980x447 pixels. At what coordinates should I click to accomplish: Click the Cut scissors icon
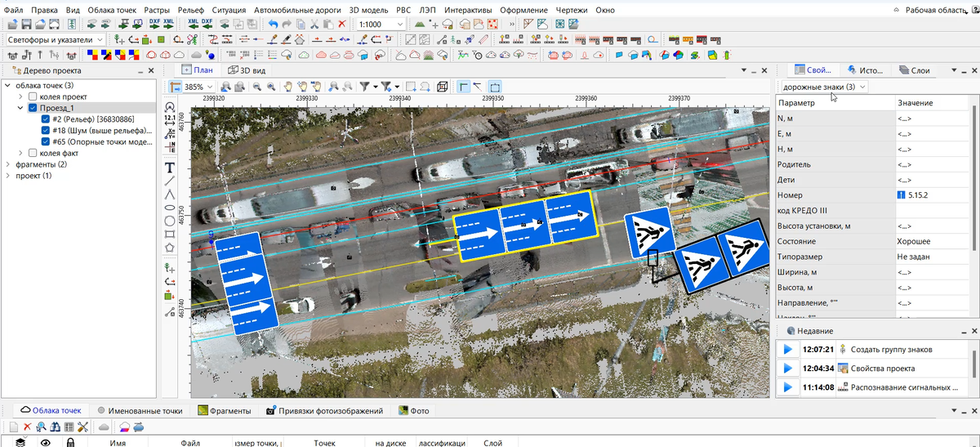(x=314, y=25)
